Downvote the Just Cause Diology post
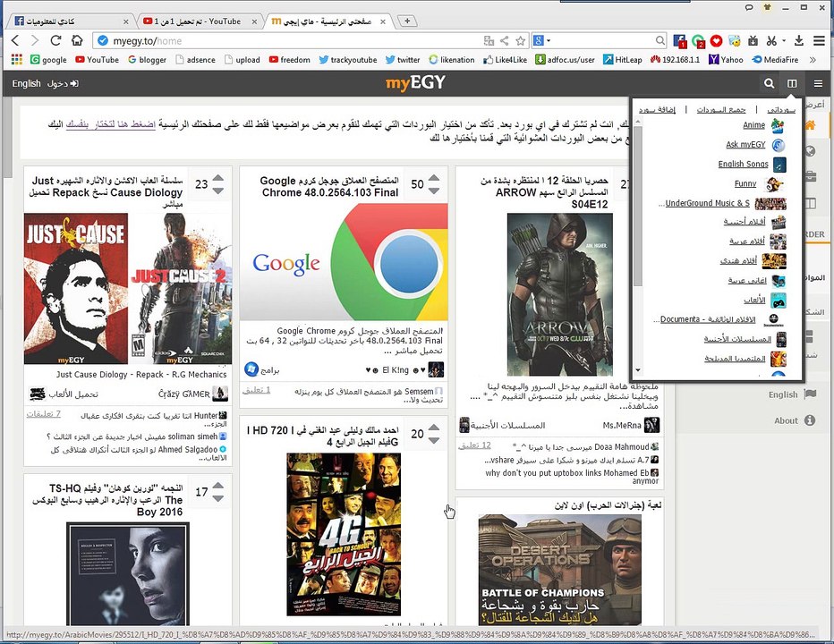The image size is (834, 644). 218,191
